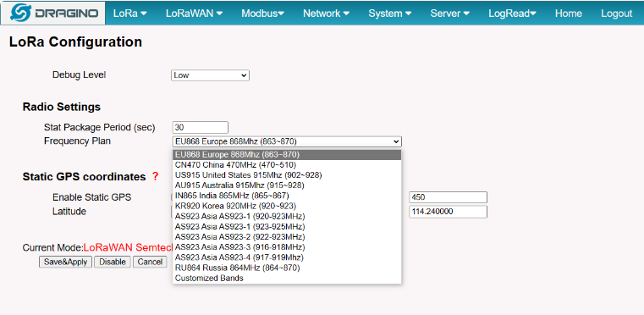Click the Cancel button
The image size is (644, 315).
click(150, 262)
